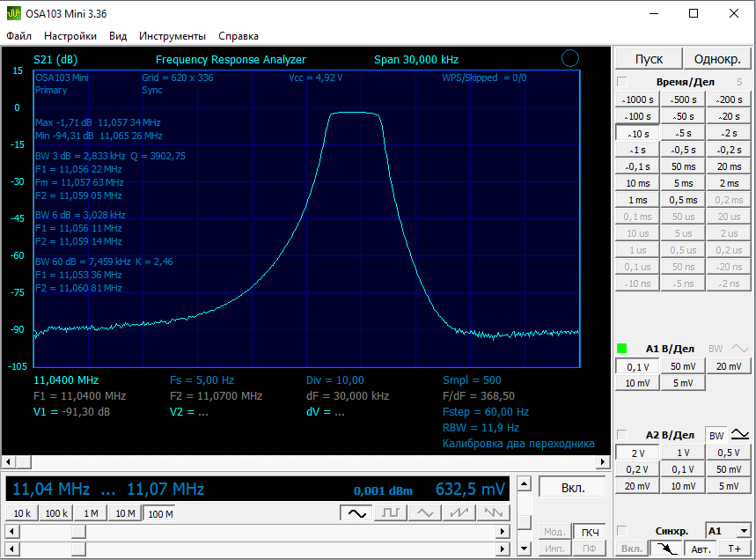Viewport: 756px width, 560px height.
Task: Click the A2 coupling symbol icon
Action: point(740,435)
